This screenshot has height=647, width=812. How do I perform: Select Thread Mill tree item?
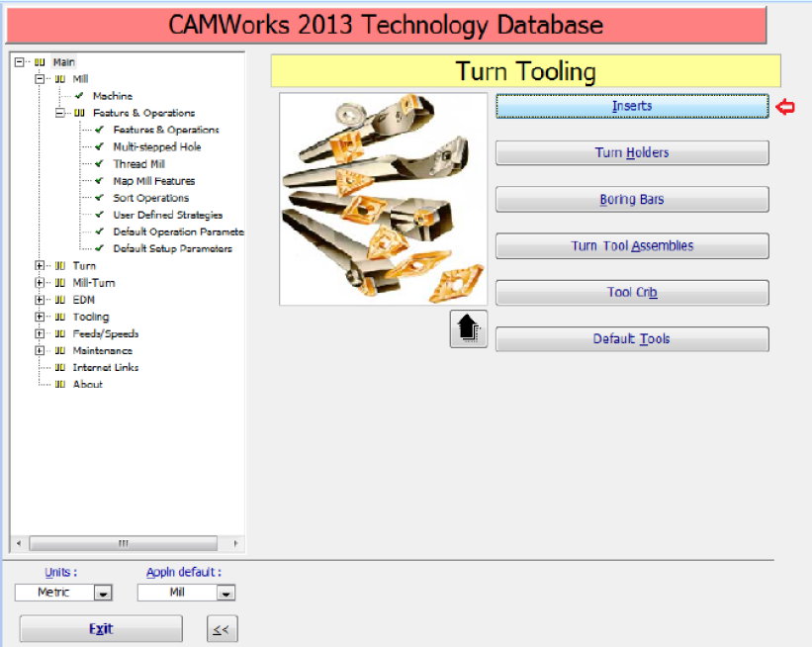[x=138, y=164]
